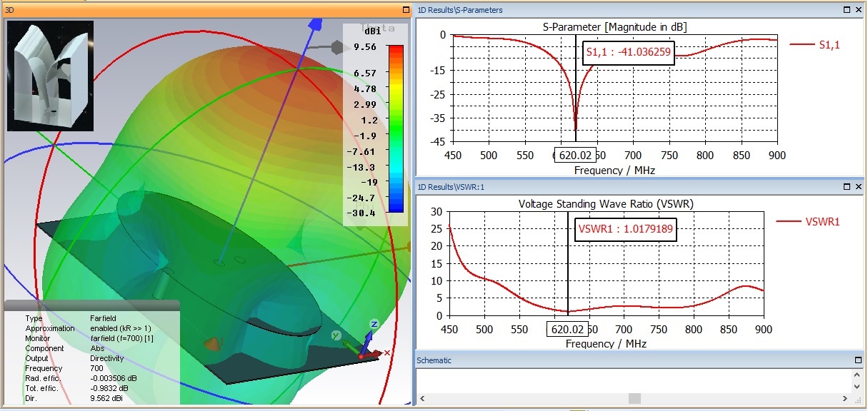Close the S-Parameters results window
This screenshot has width=868, height=411.
pos(859,10)
